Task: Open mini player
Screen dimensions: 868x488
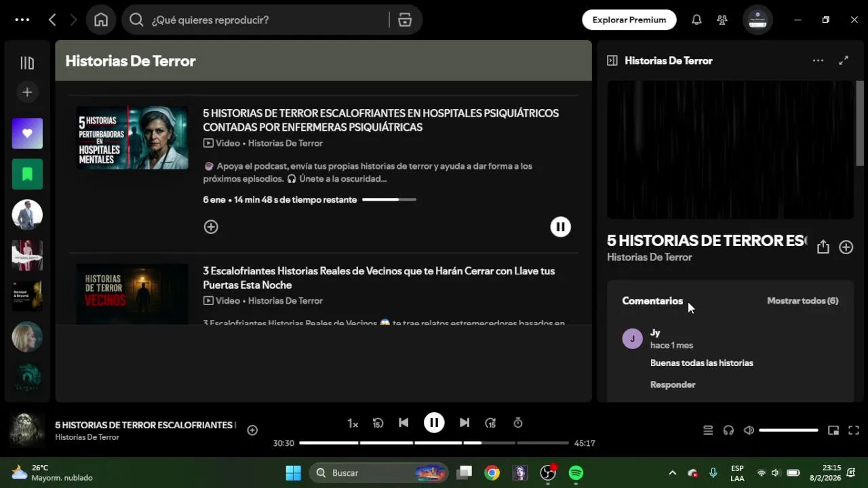Action: point(833,430)
